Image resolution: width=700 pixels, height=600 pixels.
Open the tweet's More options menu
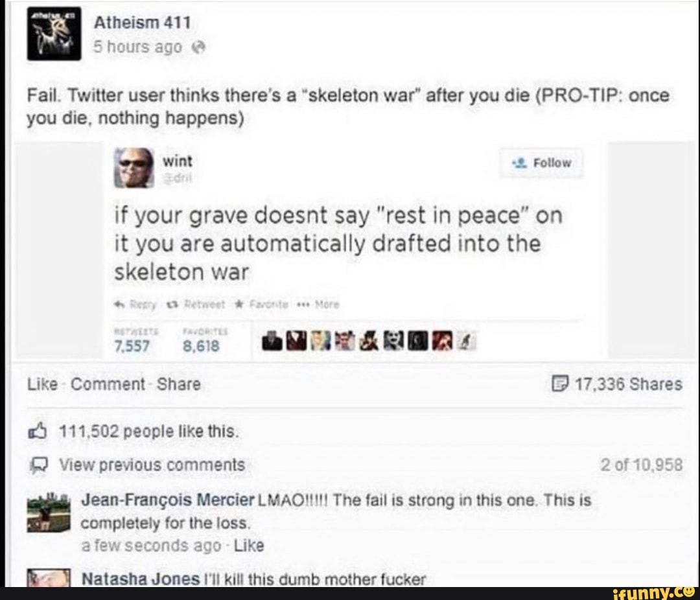(x=321, y=305)
